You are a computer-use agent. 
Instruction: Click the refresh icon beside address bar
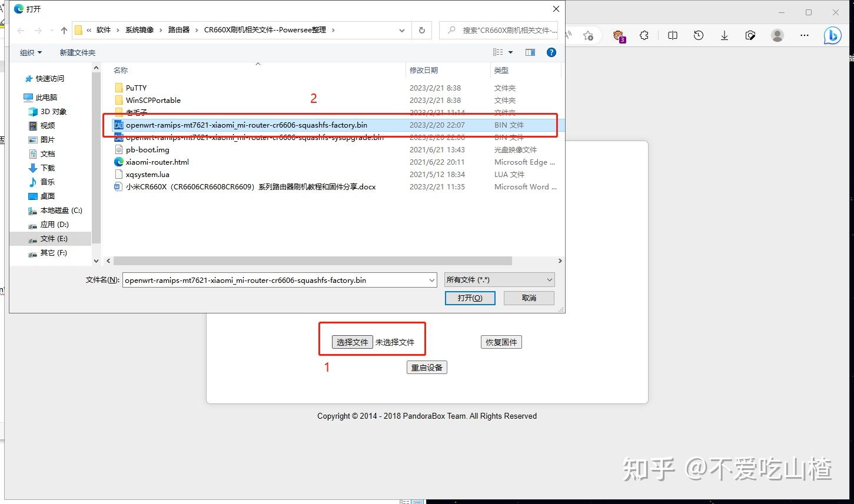(421, 30)
